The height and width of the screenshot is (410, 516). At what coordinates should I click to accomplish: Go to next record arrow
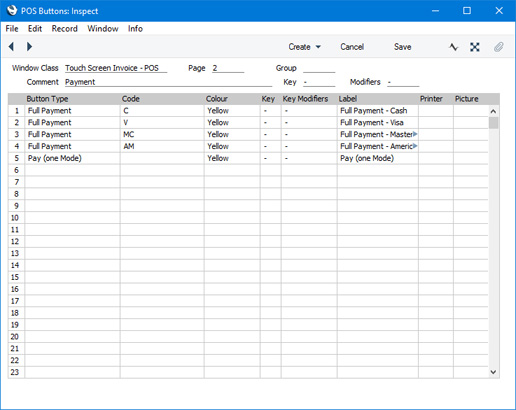29,47
